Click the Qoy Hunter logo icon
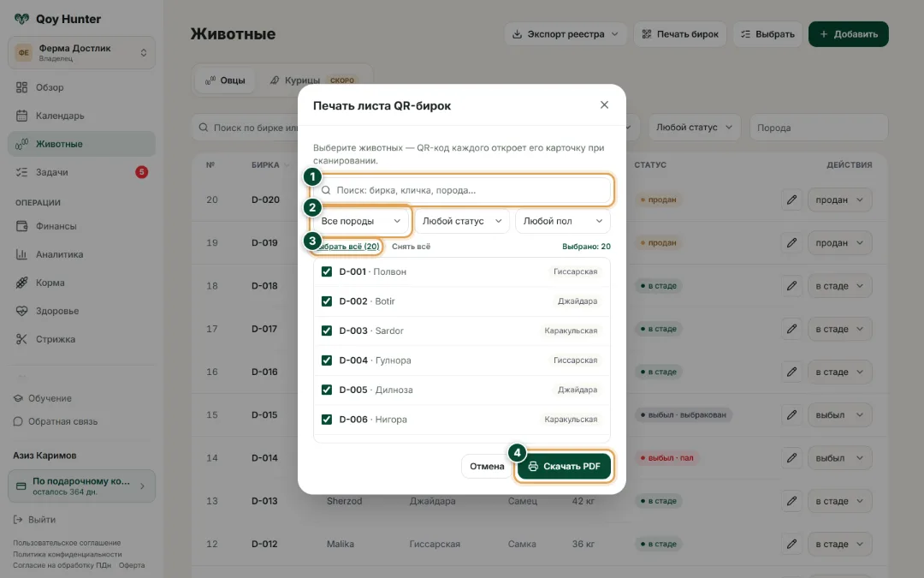924x578 pixels. 21,19
